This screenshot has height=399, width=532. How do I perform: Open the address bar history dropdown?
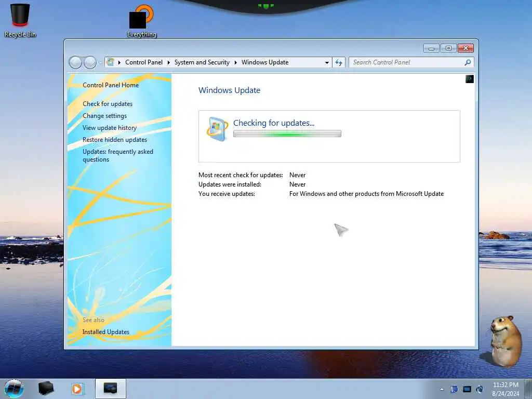click(x=327, y=62)
